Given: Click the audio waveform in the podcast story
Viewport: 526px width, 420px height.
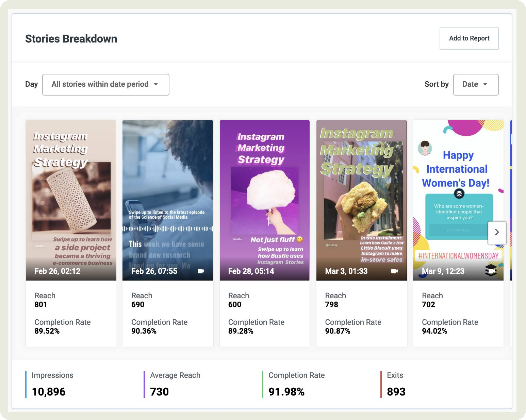Looking at the screenshot, I should (x=167, y=229).
